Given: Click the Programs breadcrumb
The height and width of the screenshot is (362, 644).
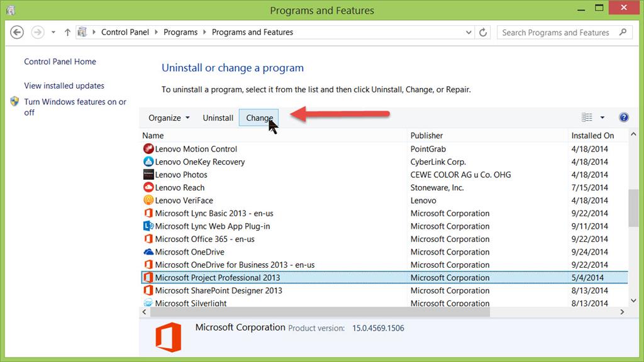Looking at the screenshot, I should click(180, 32).
